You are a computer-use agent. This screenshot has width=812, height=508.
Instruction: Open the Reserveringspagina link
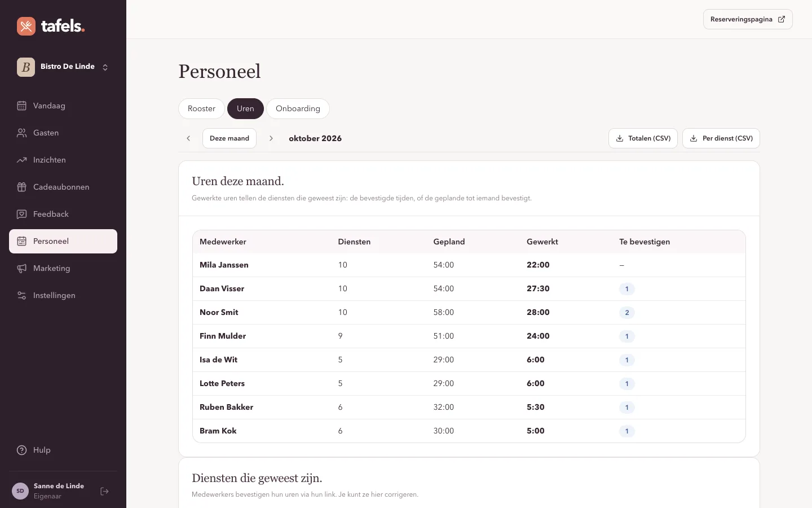[748, 19]
